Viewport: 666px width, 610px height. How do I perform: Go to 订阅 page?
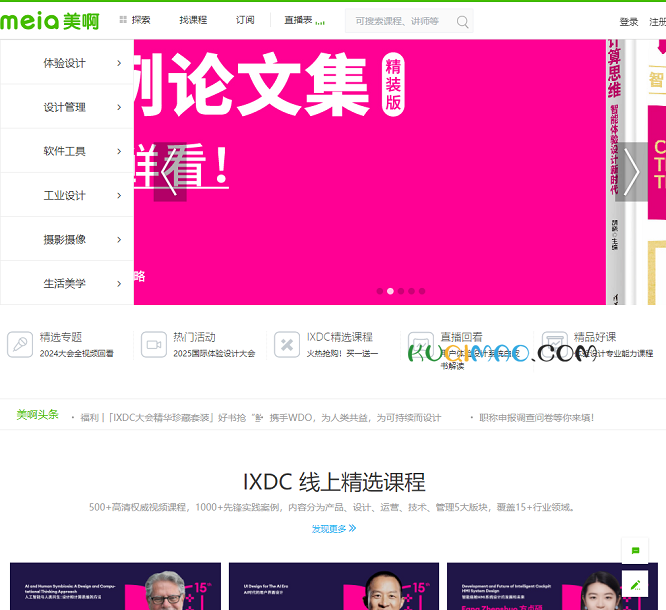(245, 20)
